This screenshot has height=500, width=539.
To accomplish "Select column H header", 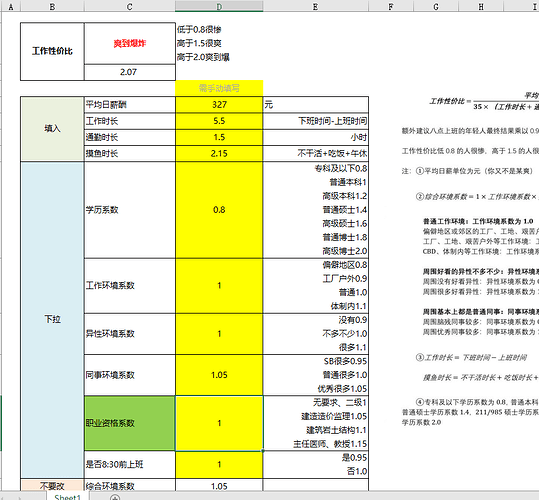I will 481,6.
